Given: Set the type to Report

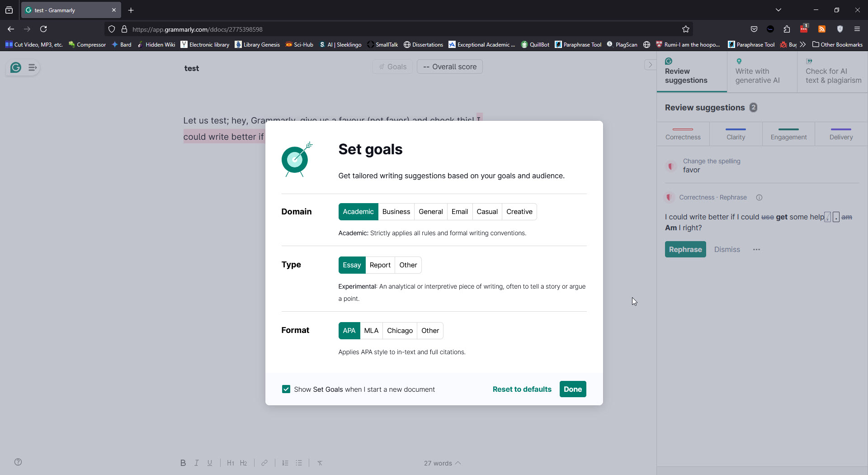Looking at the screenshot, I should (x=380, y=265).
